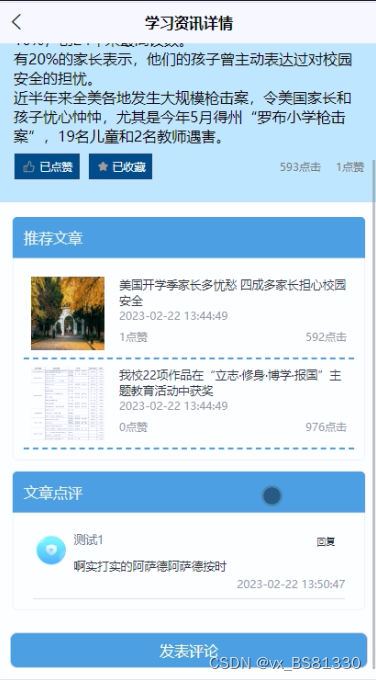
Task: Click the 976点击 count
Action: tap(326, 427)
